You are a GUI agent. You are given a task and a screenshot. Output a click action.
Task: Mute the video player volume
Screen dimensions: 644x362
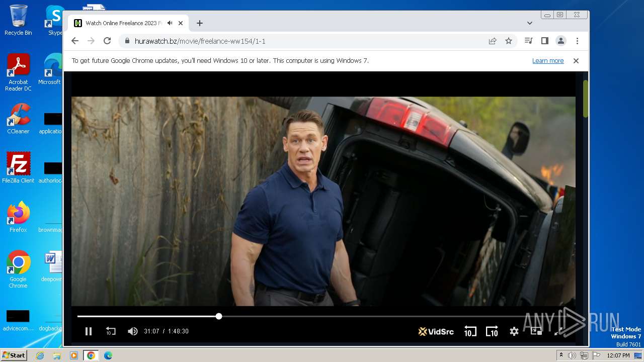point(133,331)
